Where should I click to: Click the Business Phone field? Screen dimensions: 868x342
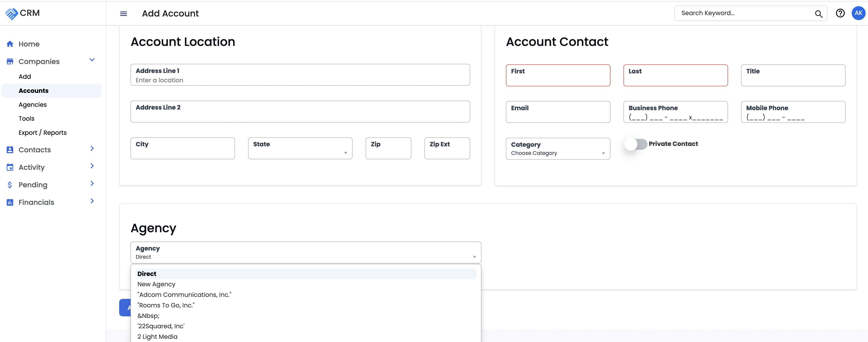coord(675,112)
